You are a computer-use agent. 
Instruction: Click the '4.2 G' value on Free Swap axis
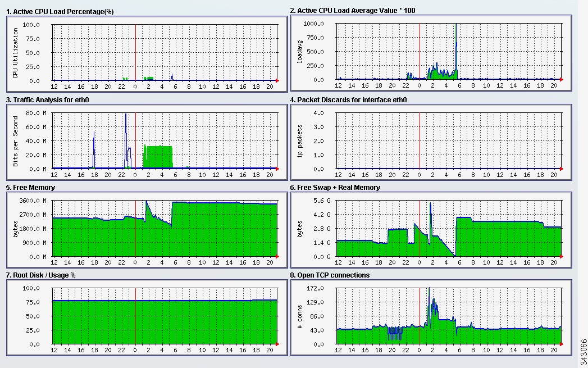(x=322, y=215)
